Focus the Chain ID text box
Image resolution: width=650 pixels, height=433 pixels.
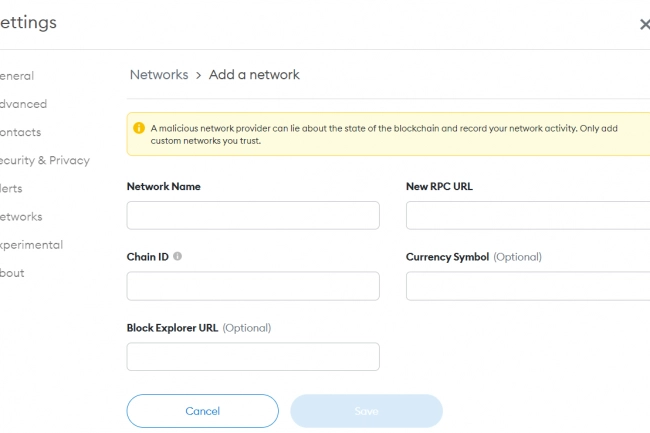pos(253,286)
